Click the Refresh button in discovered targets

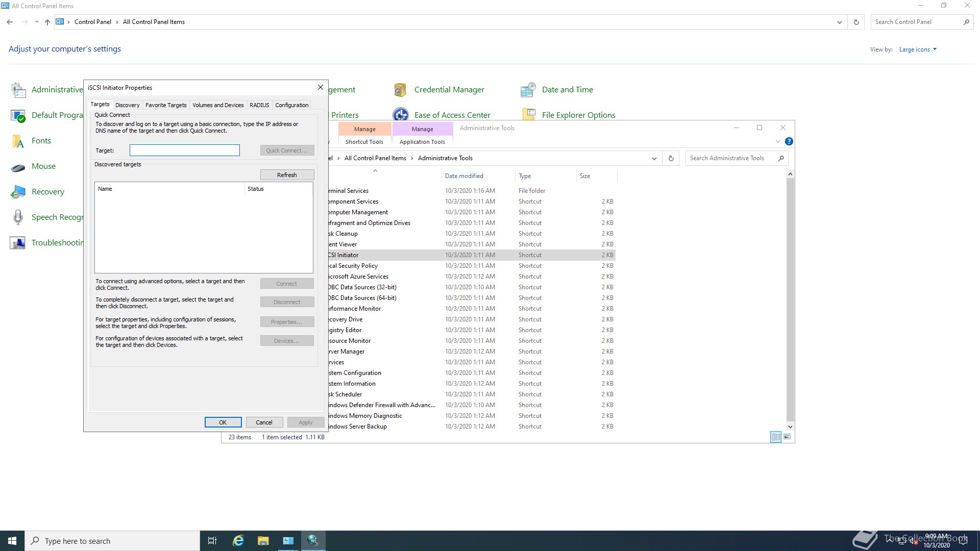287,175
